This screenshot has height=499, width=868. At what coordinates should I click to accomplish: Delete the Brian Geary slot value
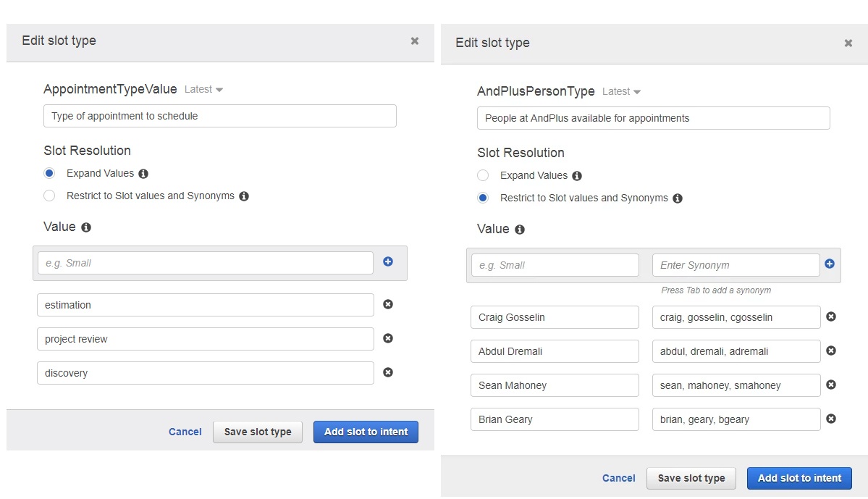pos(830,419)
